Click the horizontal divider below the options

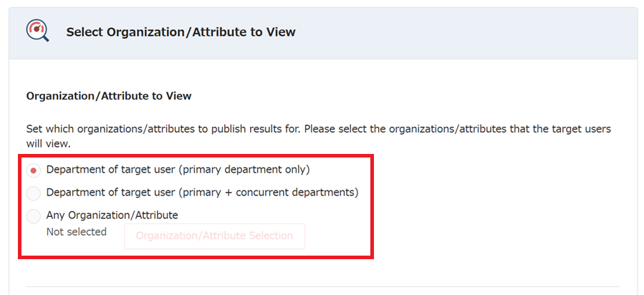tap(322, 287)
